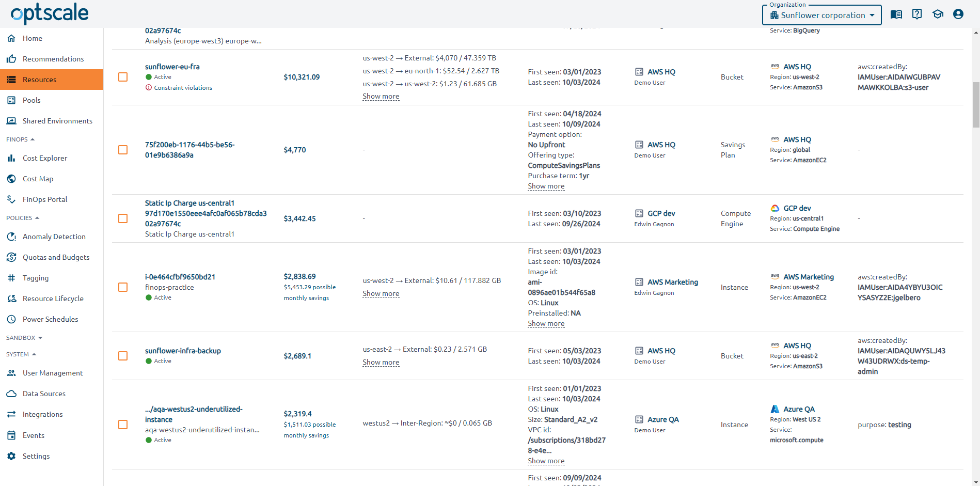The height and width of the screenshot is (486, 980).
Task: Open the User Management people icon
Action: pyautogui.click(x=11, y=373)
